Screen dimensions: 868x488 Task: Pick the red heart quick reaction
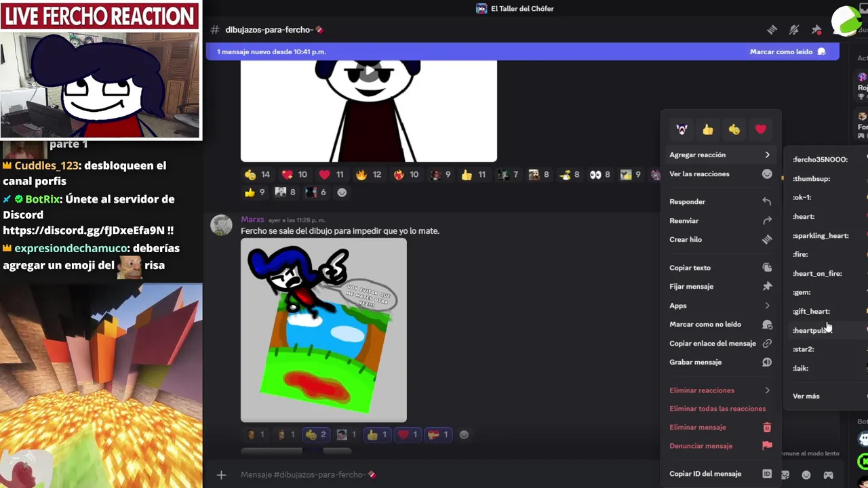[761, 129]
